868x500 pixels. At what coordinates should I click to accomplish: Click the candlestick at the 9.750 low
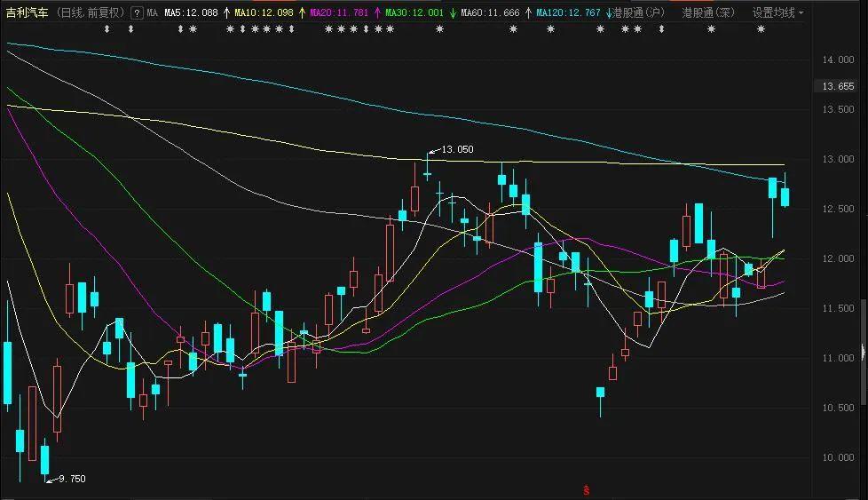click(45, 459)
